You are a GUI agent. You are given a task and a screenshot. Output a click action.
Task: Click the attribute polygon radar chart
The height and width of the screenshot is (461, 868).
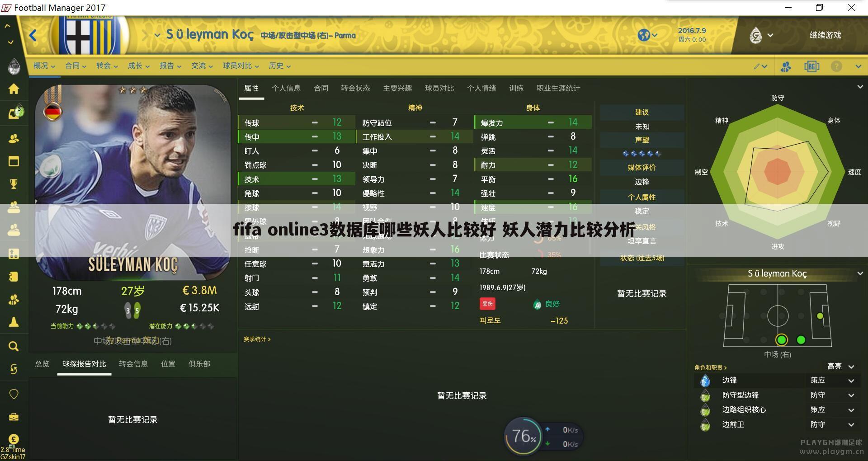pos(778,172)
